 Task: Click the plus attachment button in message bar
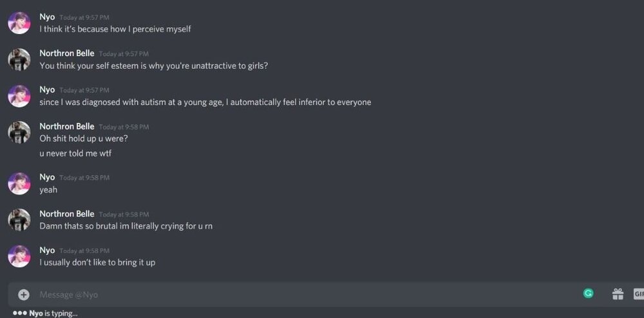[24, 294]
